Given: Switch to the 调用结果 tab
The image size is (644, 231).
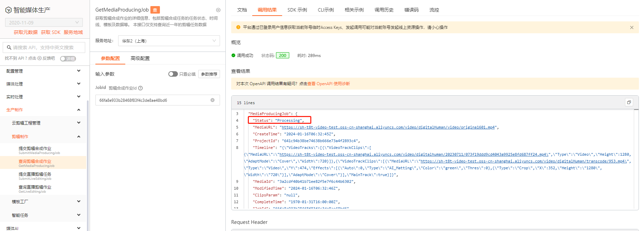Looking at the screenshot, I should click(x=267, y=10).
